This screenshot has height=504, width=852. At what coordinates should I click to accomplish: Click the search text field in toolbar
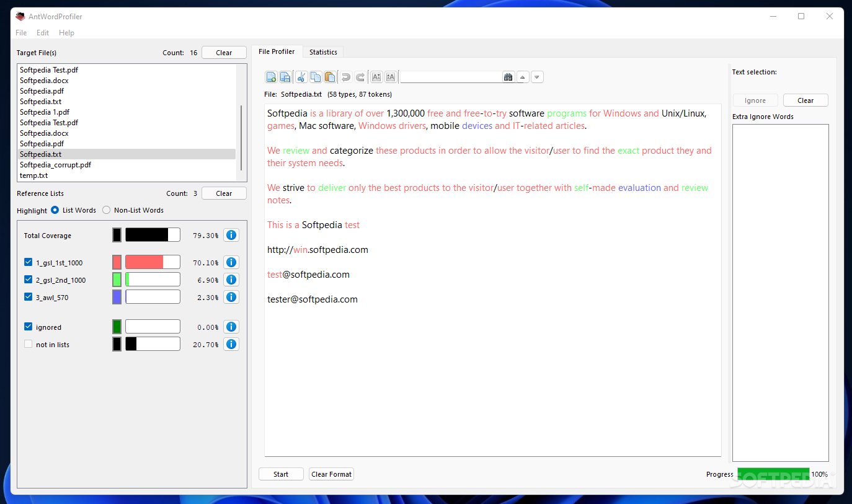click(451, 77)
